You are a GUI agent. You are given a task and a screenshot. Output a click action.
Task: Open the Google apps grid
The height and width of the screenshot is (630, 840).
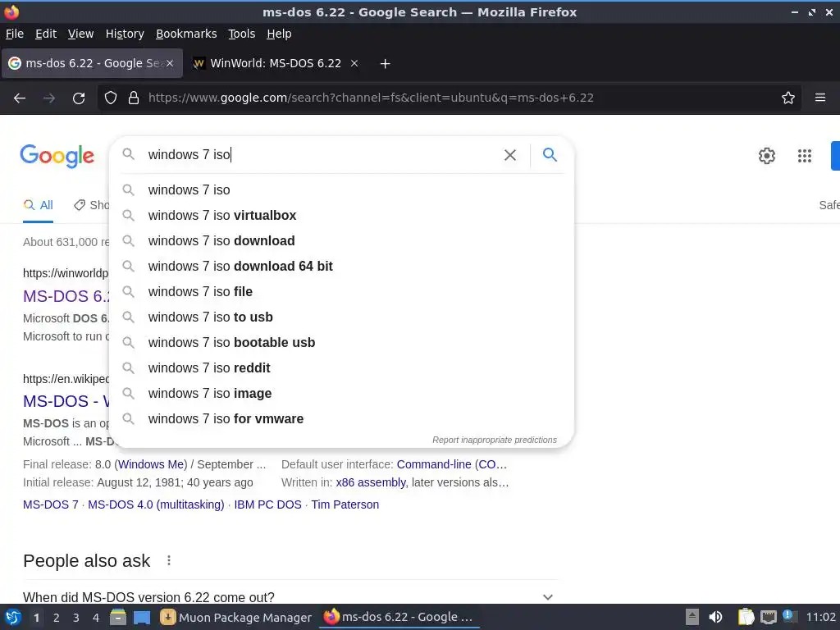pyautogui.click(x=805, y=156)
